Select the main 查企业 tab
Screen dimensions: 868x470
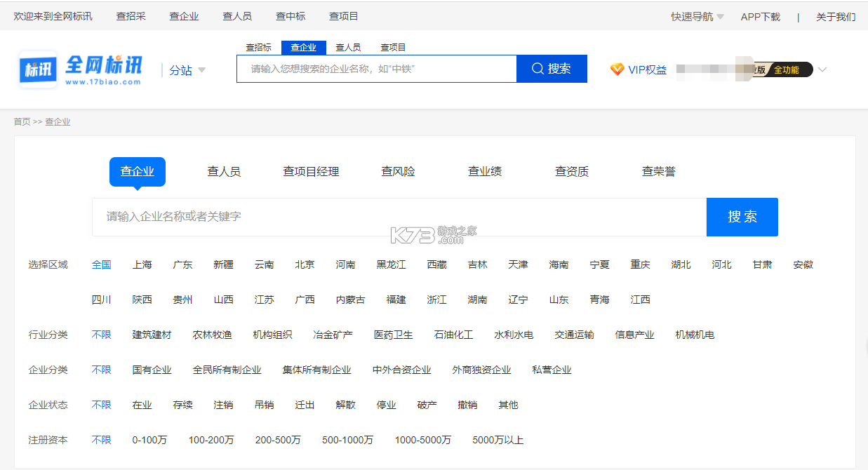pos(138,171)
